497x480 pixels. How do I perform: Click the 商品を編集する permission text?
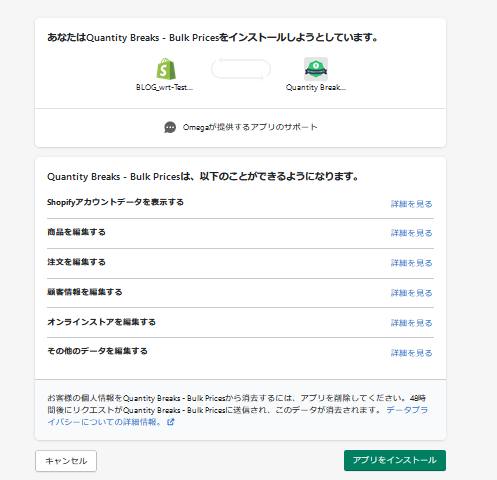pos(76,232)
